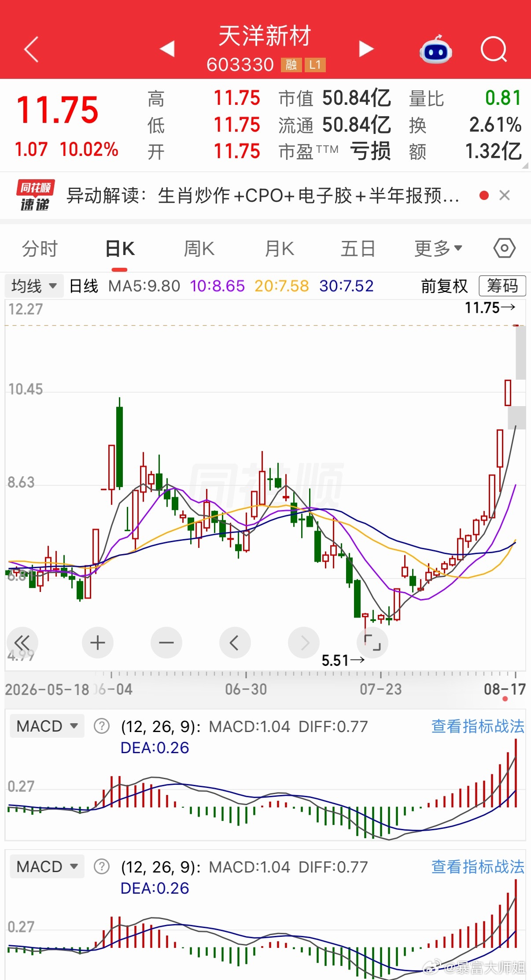The image size is (531, 980).
Task: Tap the 融 margin trading badge
Action: click(x=291, y=65)
